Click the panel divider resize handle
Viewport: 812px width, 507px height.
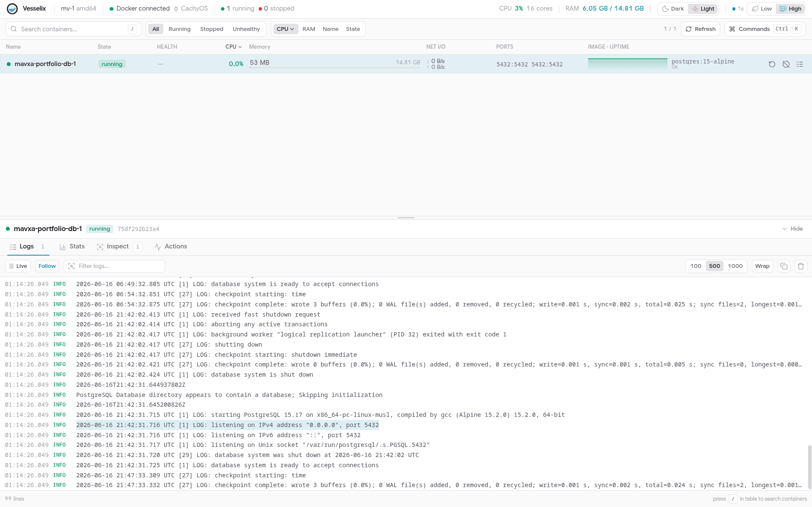(406, 218)
